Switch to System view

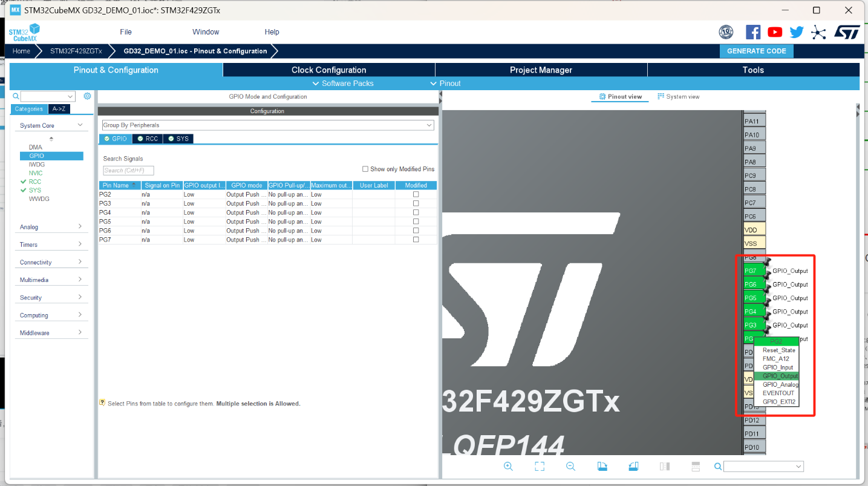679,97
